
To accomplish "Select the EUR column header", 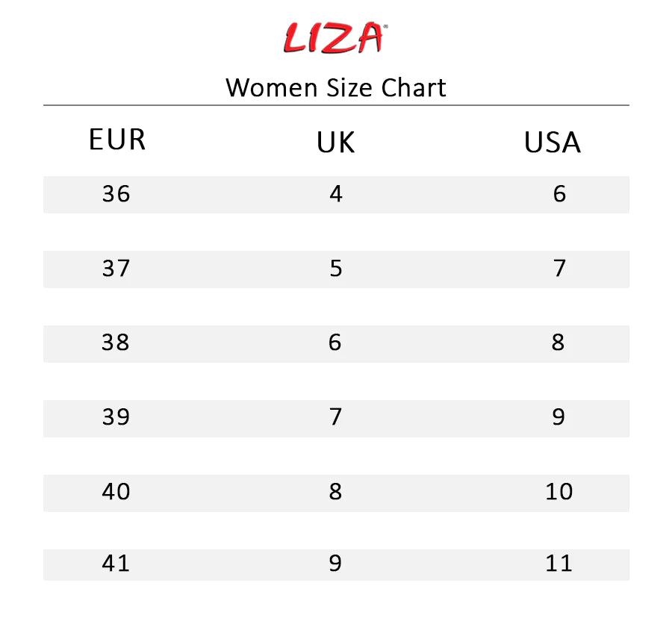I will click(117, 140).
